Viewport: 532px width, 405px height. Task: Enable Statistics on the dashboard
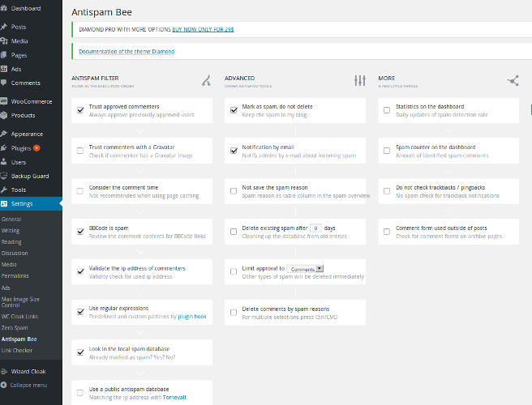(387, 110)
